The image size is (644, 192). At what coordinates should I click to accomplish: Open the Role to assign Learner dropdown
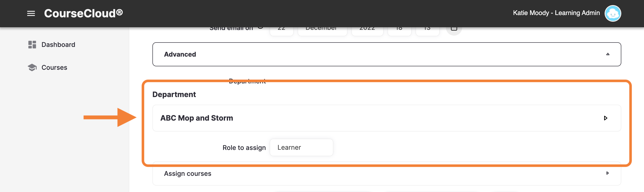301,147
